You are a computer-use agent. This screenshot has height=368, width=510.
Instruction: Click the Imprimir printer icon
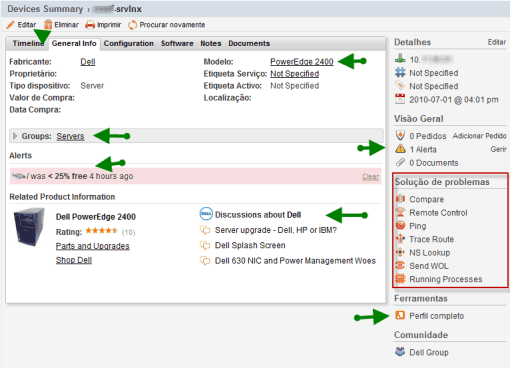(90, 25)
